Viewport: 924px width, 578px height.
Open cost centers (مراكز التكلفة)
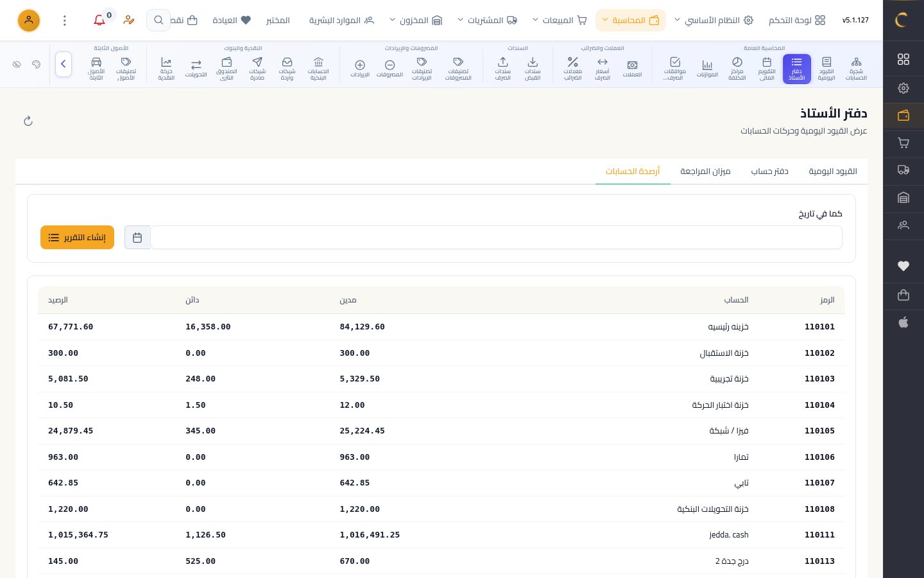[x=737, y=69]
